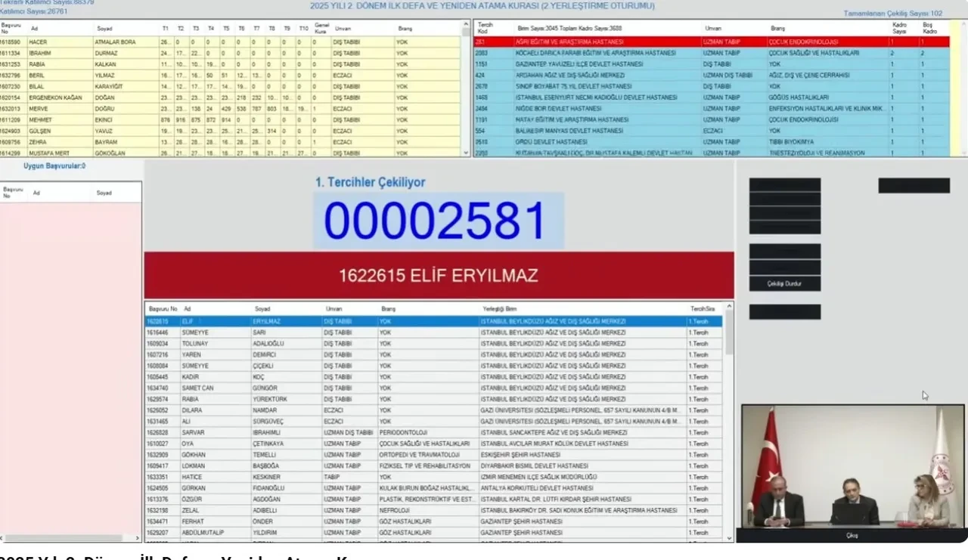Click the Çıkış button below the video feed
The width and height of the screenshot is (968, 560).
pyautogui.click(x=852, y=534)
